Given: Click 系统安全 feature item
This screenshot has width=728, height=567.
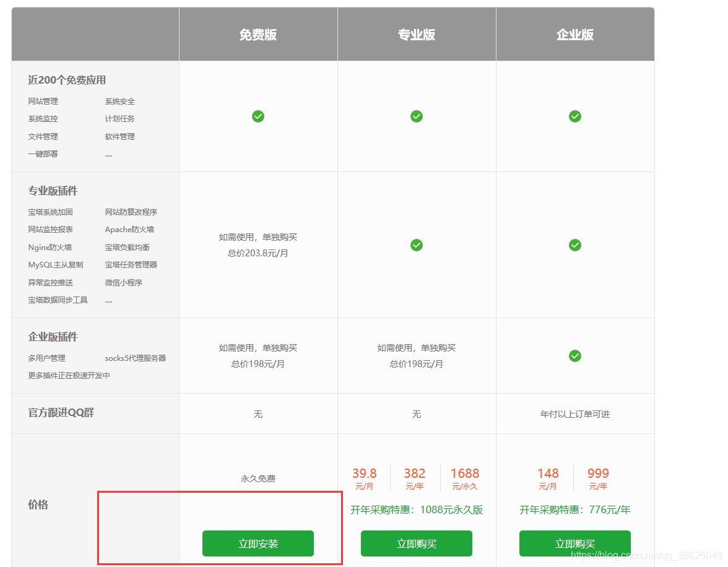Looking at the screenshot, I should tap(120, 102).
